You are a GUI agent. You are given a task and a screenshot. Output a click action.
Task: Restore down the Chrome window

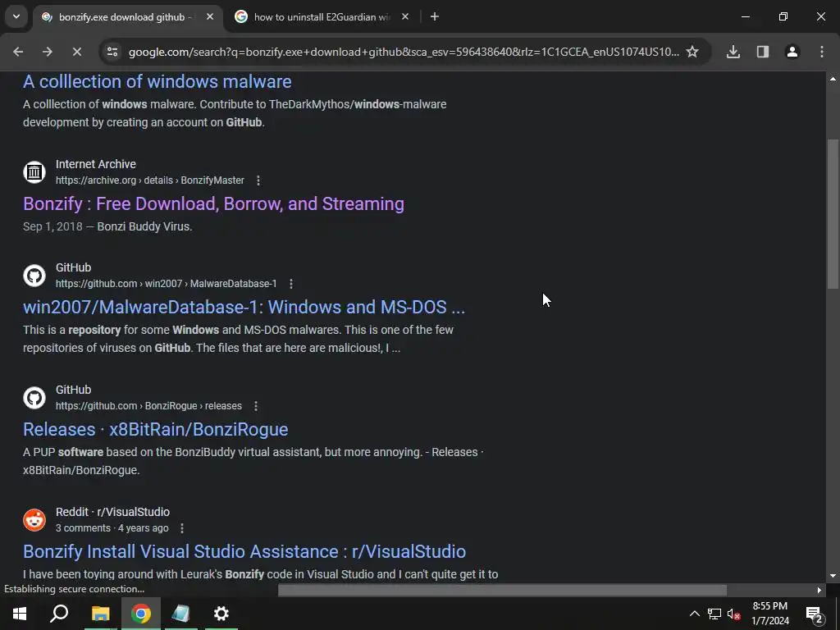pyautogui.click(x=783, y=16)
